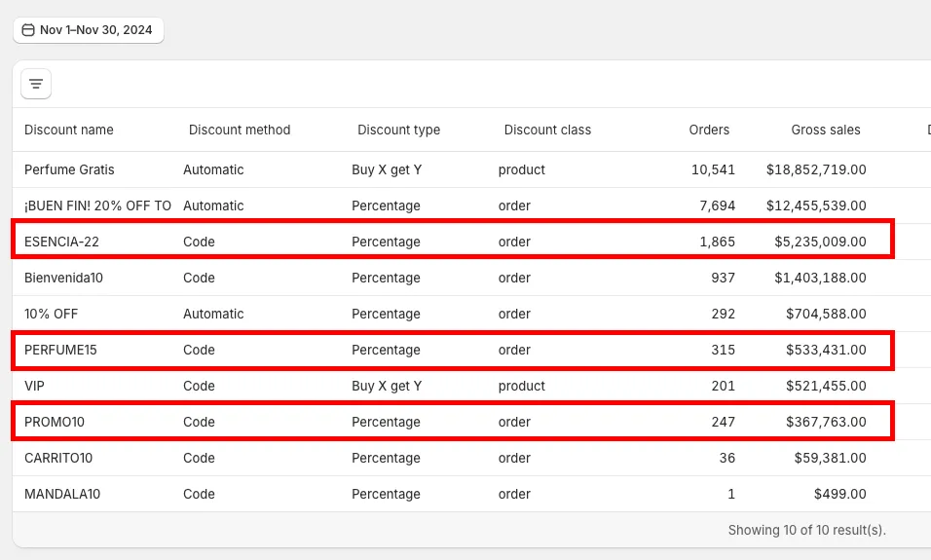Screen dimensions: 931x560
Task: Open the CARRITO10 discount row
Action: 58,458
